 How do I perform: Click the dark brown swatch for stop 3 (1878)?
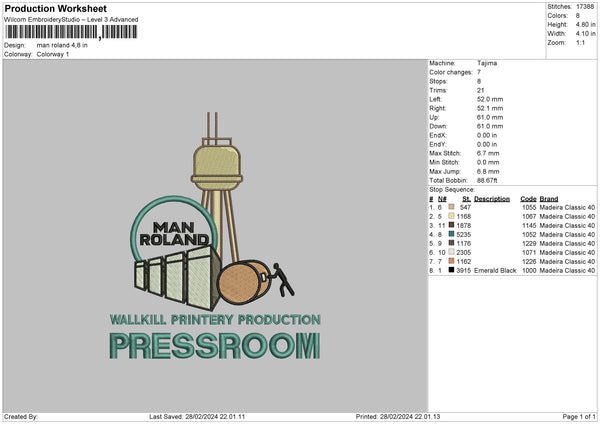[452, 225]
